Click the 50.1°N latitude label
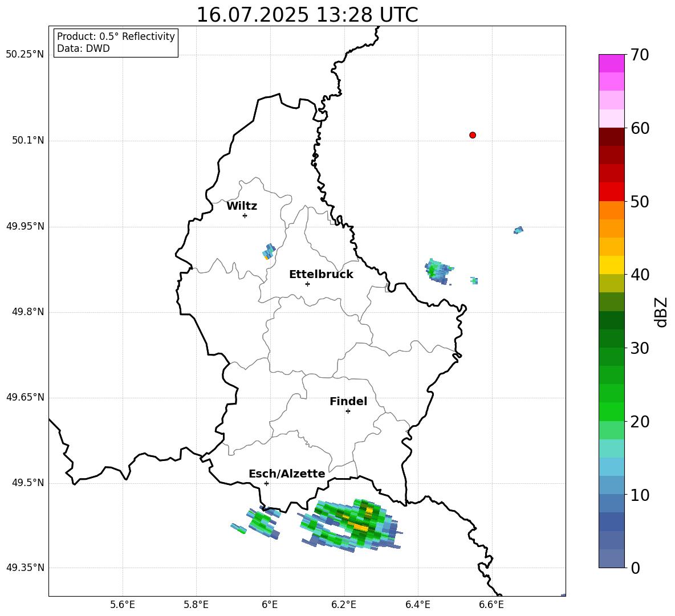This screenshot has height=616, width=675. (28, 140)
